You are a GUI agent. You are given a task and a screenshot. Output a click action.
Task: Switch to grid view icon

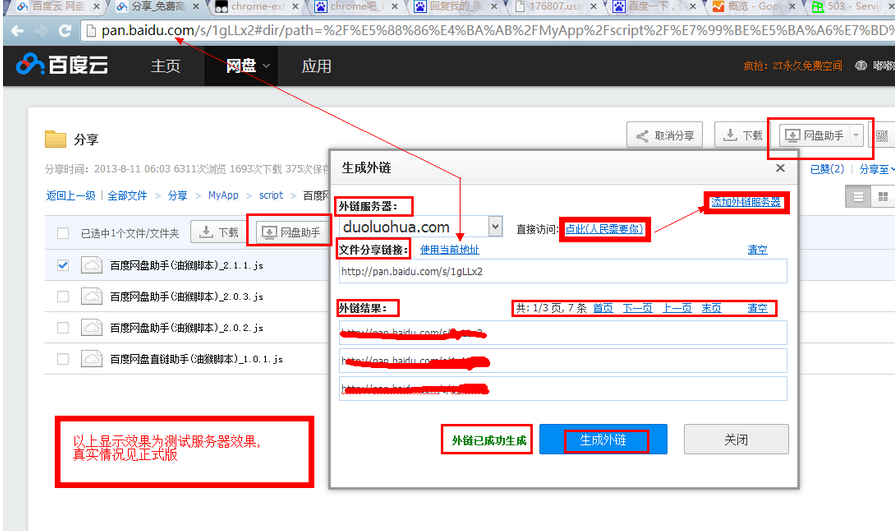coord(883,197)
